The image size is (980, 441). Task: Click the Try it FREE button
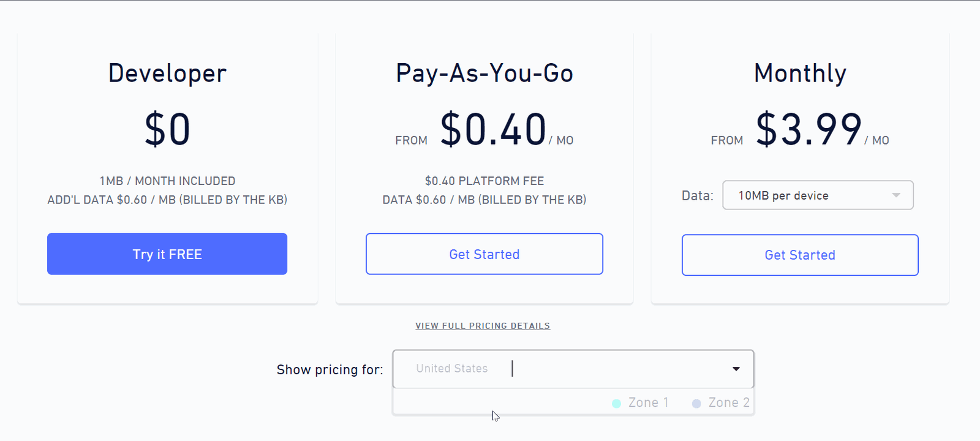point(167,254)
